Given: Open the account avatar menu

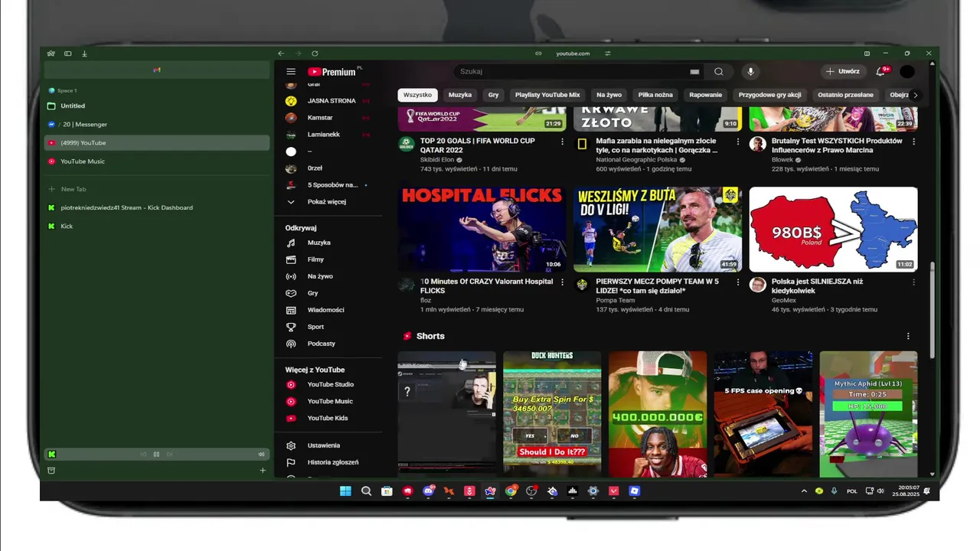Looking at the screenshot, I should [907, 71].
